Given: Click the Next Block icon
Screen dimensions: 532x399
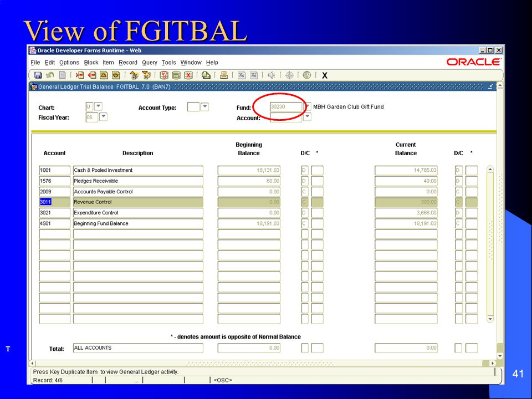Looking at the screenshot, I should coord(146,75).
